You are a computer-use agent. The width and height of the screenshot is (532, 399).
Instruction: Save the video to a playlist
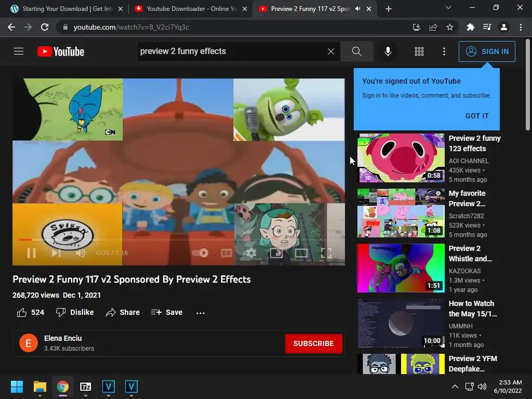point(167,312)
